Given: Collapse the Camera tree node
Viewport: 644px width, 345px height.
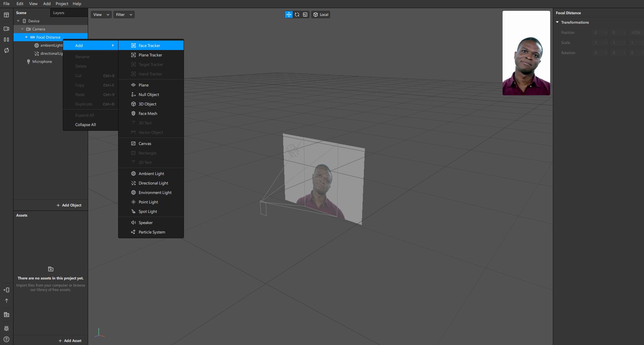Looking at the screenshot, I should point(22,29).
